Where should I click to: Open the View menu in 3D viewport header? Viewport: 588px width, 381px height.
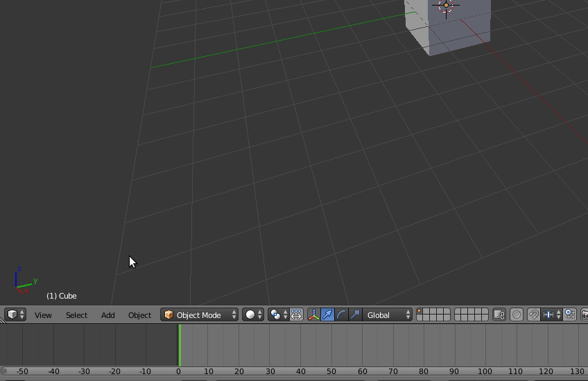pyautogui.click(x=43, y=315)
